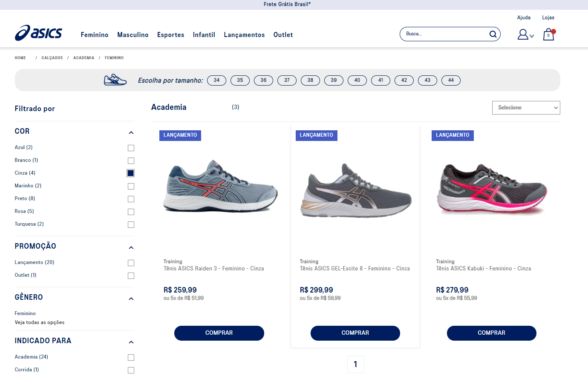Click the running shoe size icon
This screenshot has height=376, width=588.
(x=115, y=80)
